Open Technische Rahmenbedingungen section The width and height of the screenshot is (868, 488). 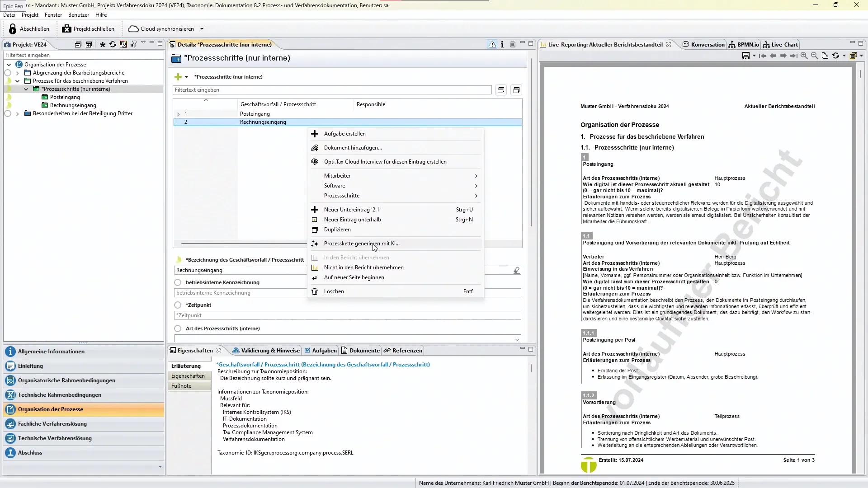pos(84,395)
